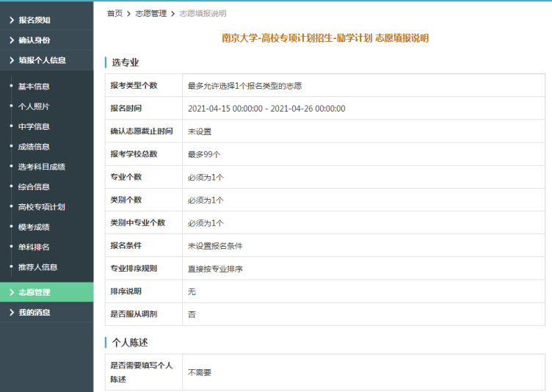Click the 直接按专业排序 value
Screen dimensions: 552x392
tap(215, 269)
